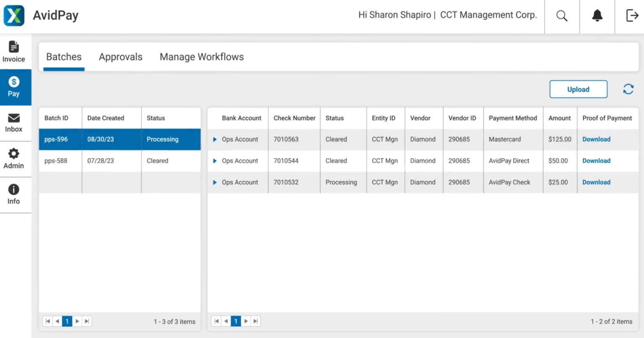Open the search magnifying glass

click(x=562, y=16)
